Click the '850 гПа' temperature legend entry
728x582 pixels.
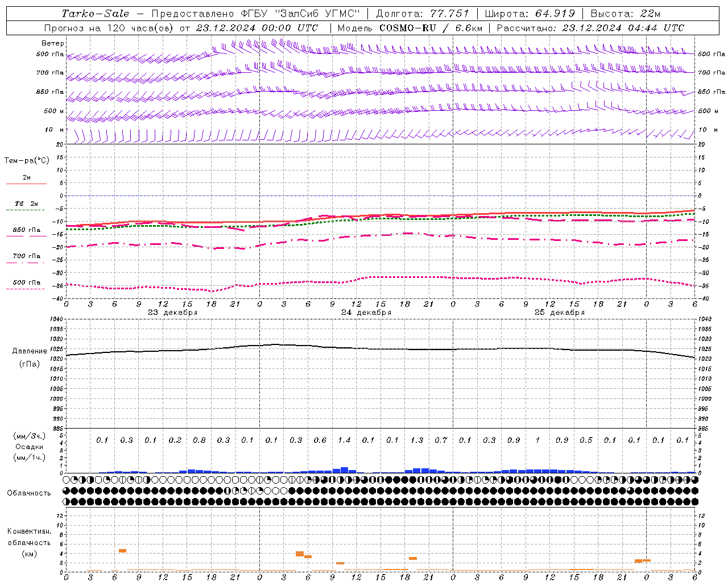click(27, 230)
